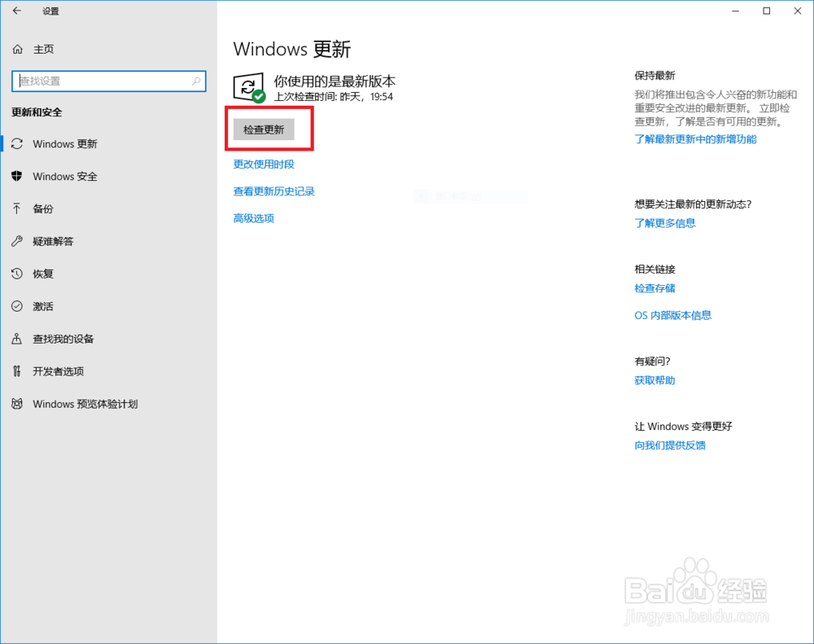Open the 疑难解答 wrench icon

point(17,241)
